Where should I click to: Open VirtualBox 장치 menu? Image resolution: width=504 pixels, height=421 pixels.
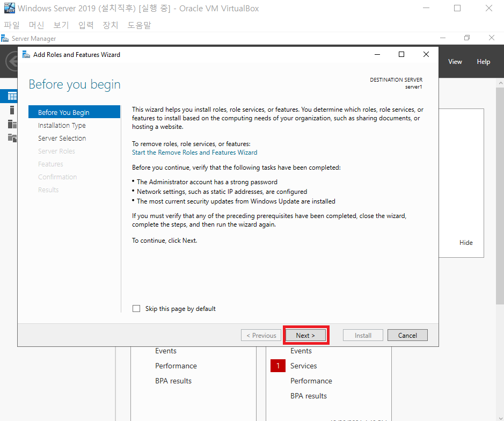coord(111,25)
